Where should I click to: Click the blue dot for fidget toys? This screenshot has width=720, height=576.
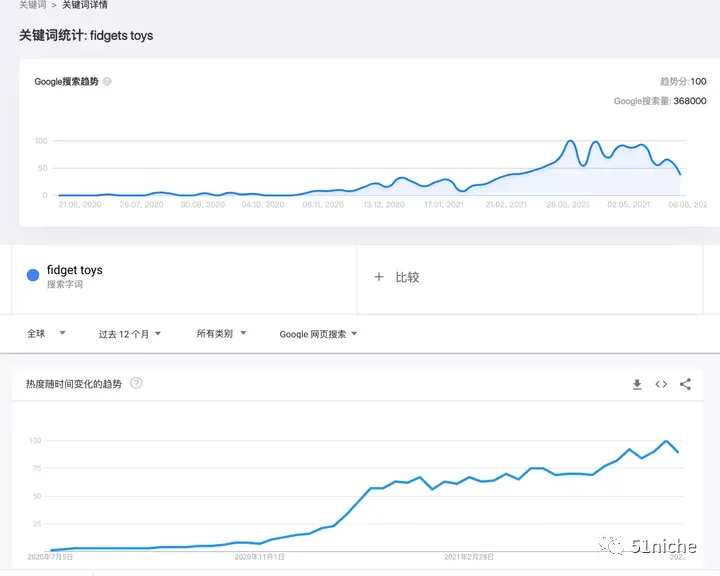pos(33,275)
